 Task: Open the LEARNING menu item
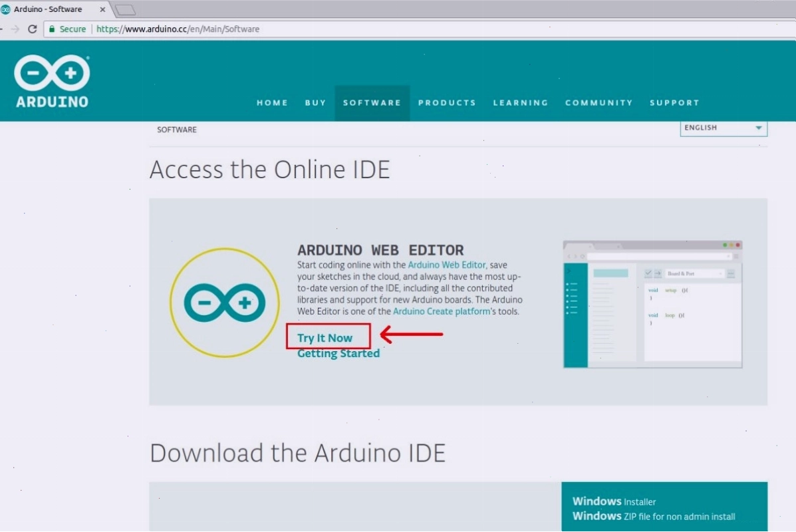[520, 102]
